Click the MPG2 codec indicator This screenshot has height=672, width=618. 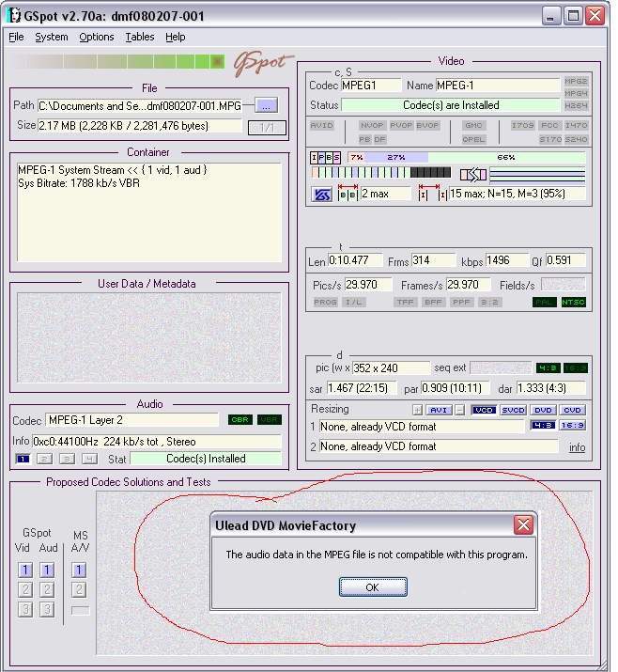click(576, 82)
